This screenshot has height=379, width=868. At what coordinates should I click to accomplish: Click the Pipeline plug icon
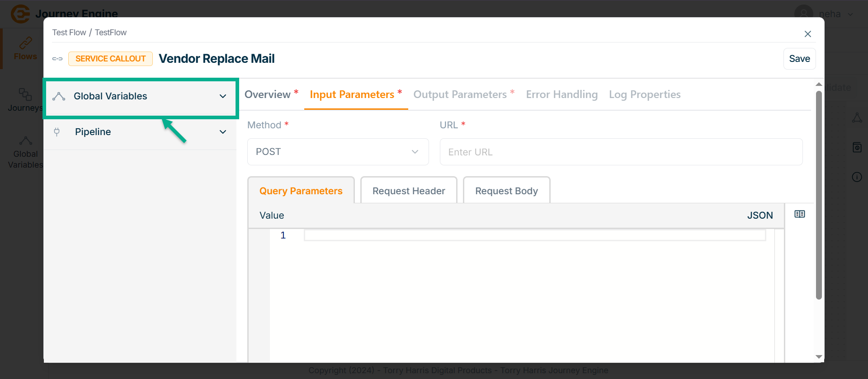[57, 132]
